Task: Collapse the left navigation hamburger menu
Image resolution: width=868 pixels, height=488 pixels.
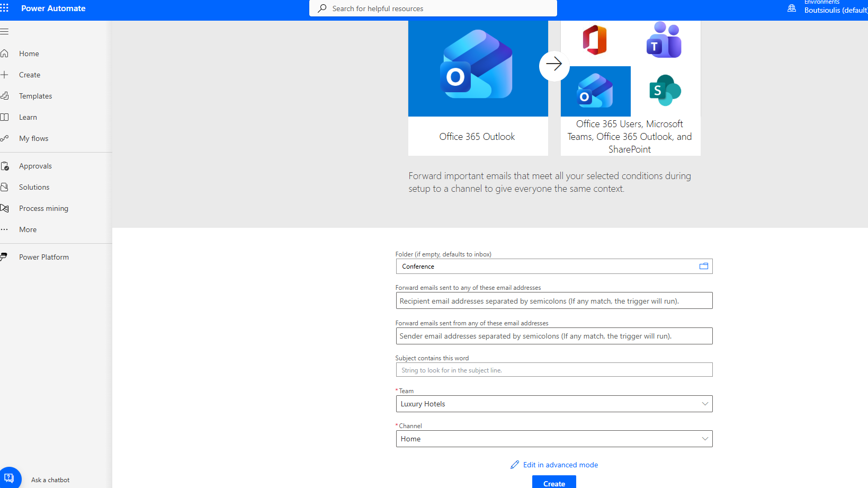Action: [5, 32]
